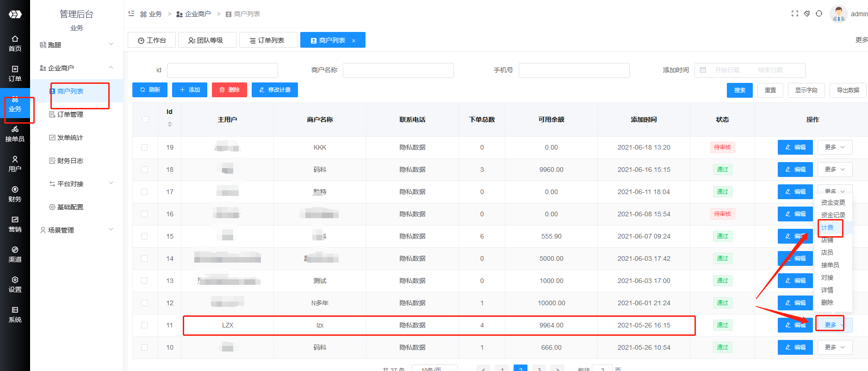
Task: Open 更多 tabs menu at top right
Action: (861, 40)
